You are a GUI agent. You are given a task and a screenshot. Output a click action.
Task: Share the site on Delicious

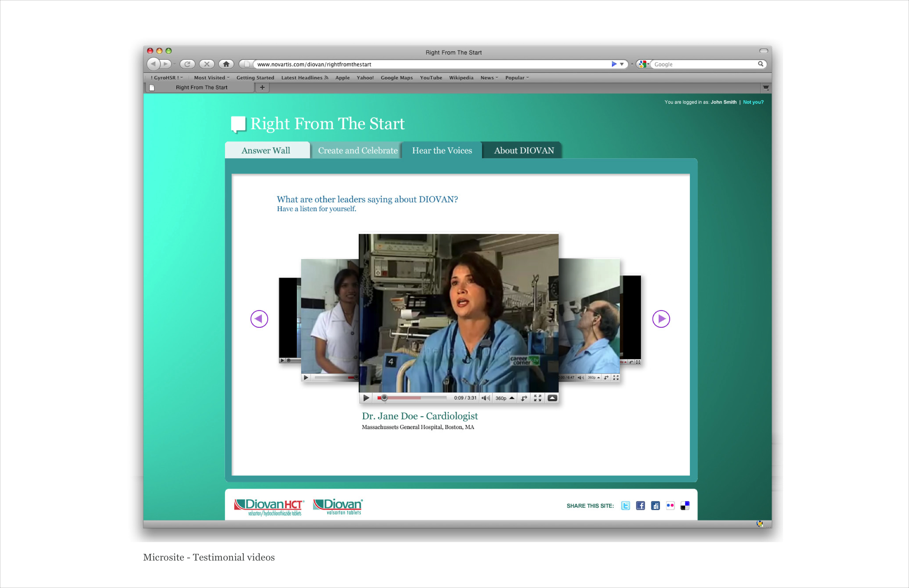(685, 506)
